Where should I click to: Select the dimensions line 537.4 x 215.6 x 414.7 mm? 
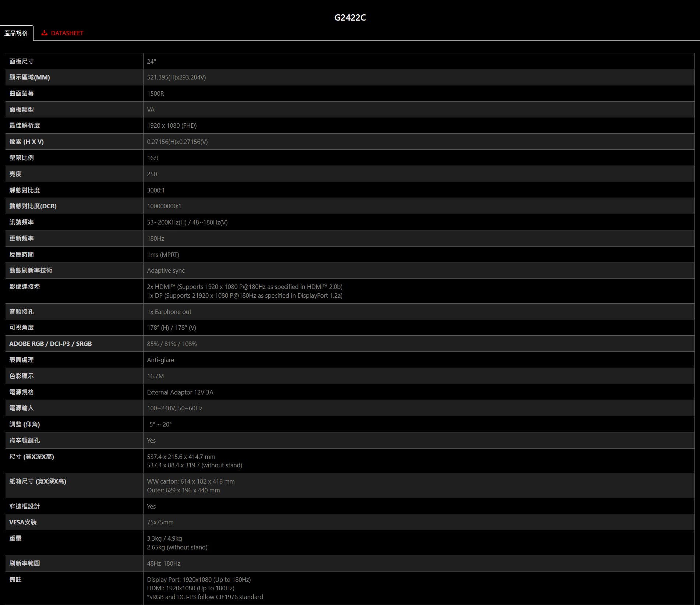[181, 457]
